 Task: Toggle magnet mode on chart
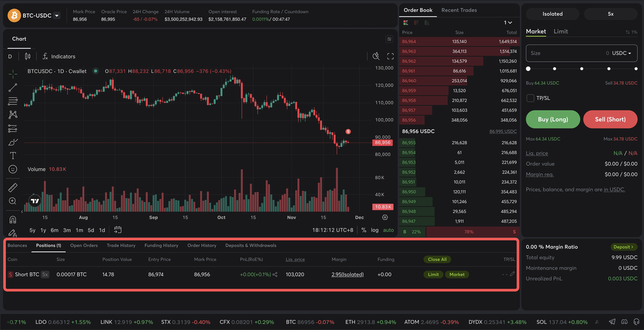tap(13, 219)
